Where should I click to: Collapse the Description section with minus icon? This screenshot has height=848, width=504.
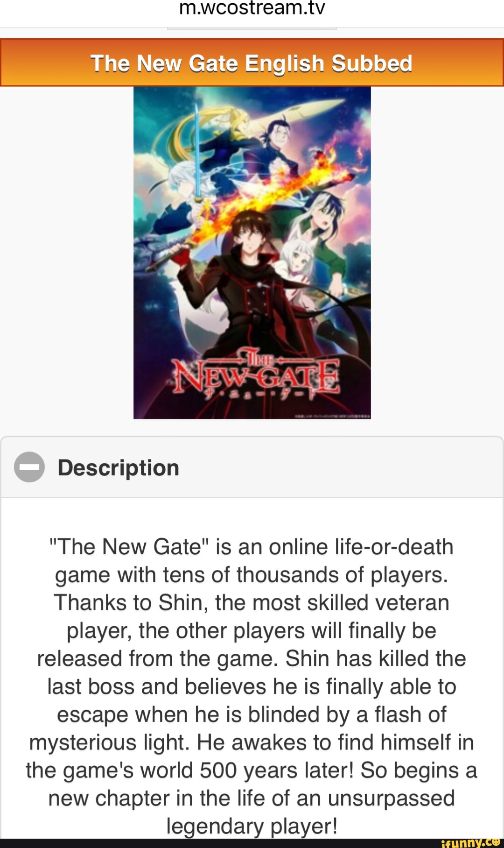(29, 467)
